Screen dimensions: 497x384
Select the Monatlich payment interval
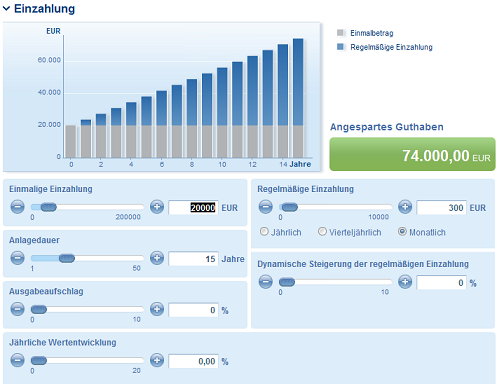(x=402, y=232)
